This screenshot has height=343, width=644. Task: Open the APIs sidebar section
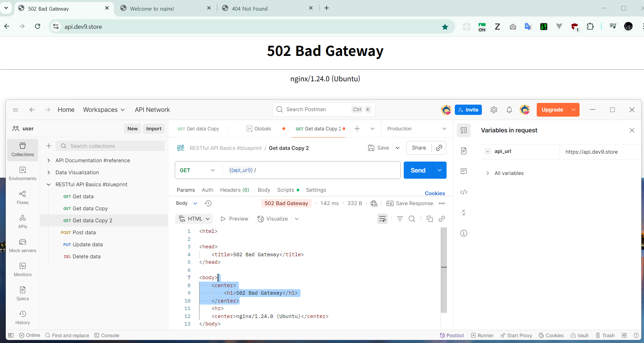coord(23,222)
